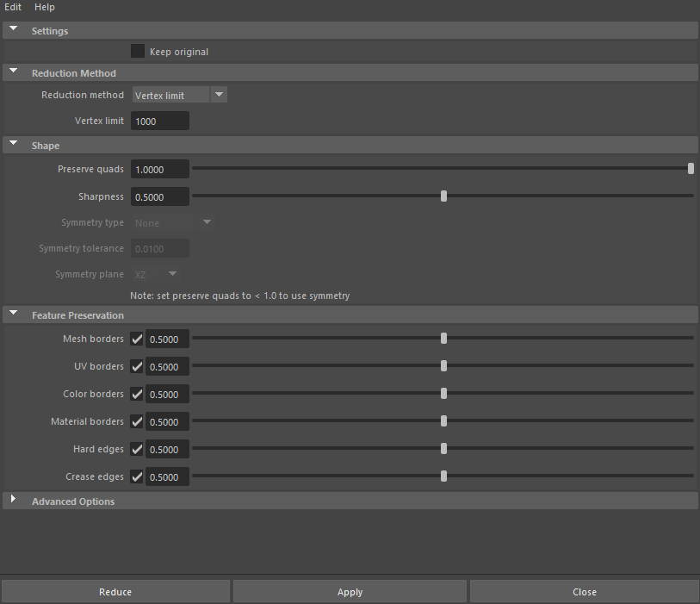The width and height of the screenshot is (700, 604).
Task: Open the Reduction method dropdown
Action: click(179, 95)
